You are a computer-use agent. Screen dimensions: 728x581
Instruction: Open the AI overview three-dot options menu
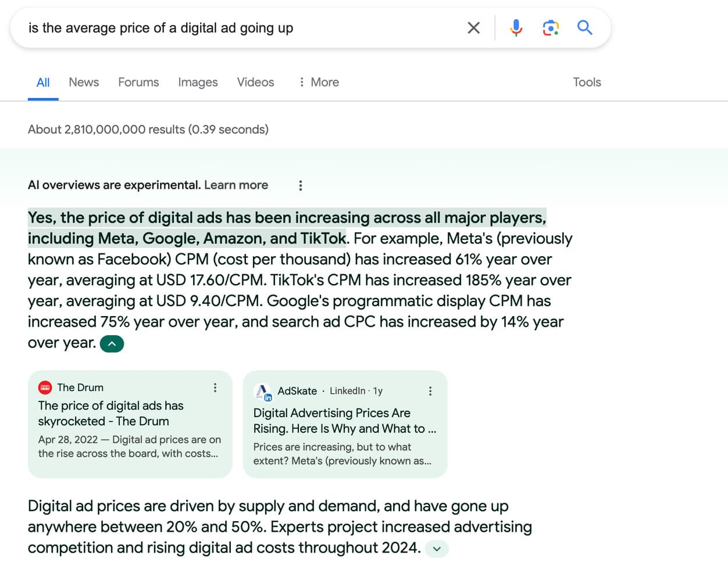pos(300,185)
